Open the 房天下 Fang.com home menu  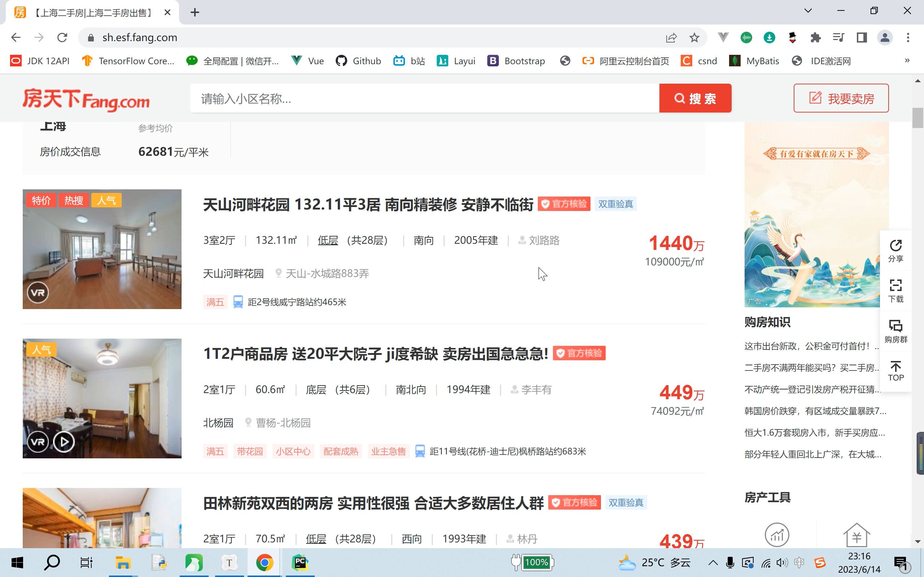(x=87, y=99)
